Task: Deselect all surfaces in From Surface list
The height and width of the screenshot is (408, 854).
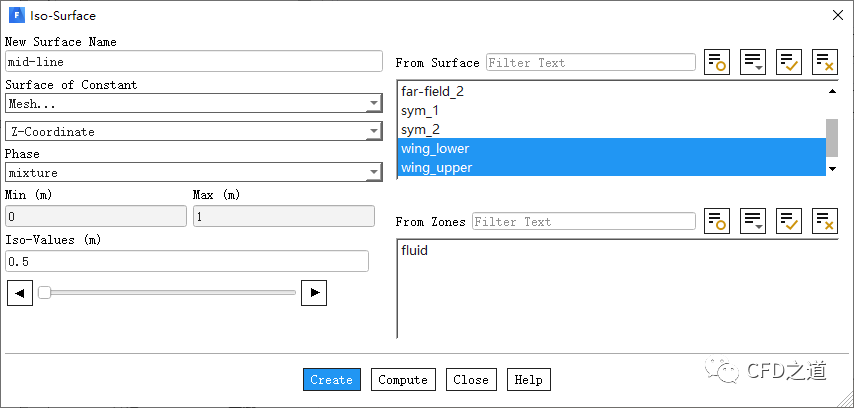Action: (x=825, y=62)
